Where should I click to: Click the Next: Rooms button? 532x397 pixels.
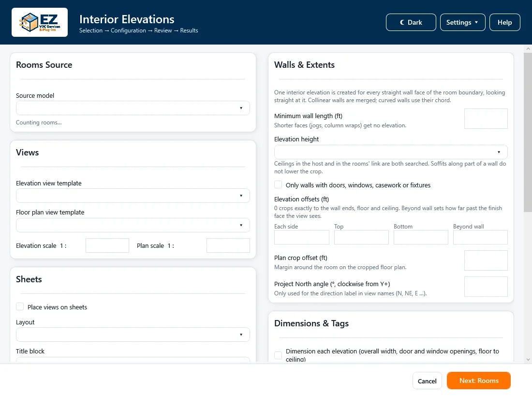[x=478, y=381]
